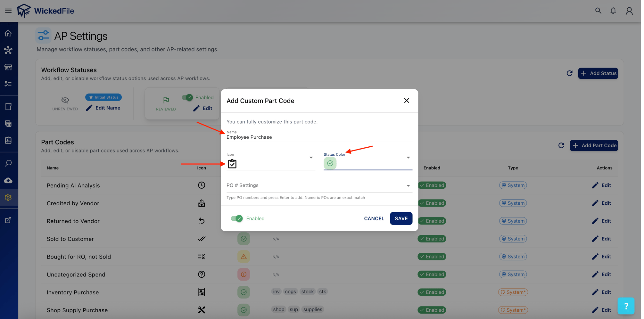This screenshot has width=644, height=319.
Task: Open the cloud upload sidebar icon
Action: click(x=8, y=180)
